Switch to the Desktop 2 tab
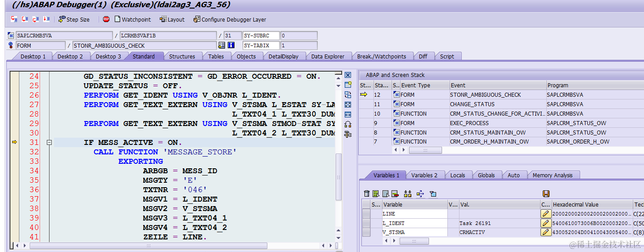644x252 pixels. pos(70,56)
